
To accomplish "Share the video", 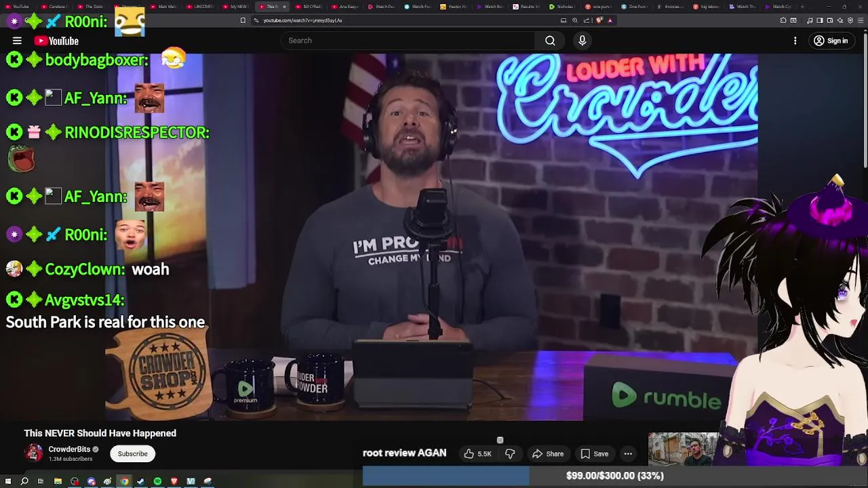I will [x=548, y=454].
